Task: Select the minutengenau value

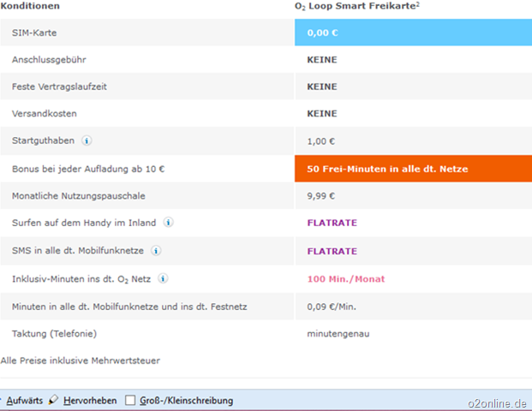Action: 338,334
